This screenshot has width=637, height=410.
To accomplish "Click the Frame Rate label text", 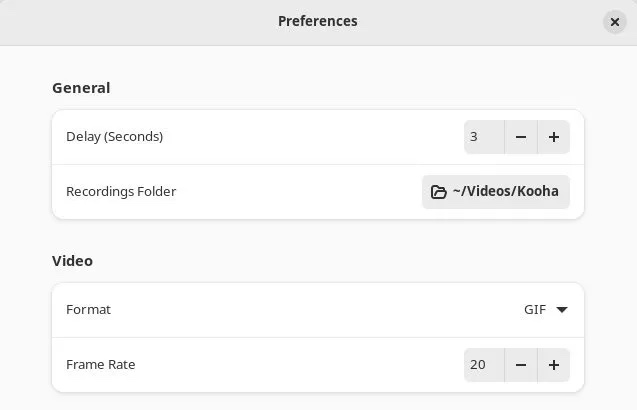I will [100, 365].
